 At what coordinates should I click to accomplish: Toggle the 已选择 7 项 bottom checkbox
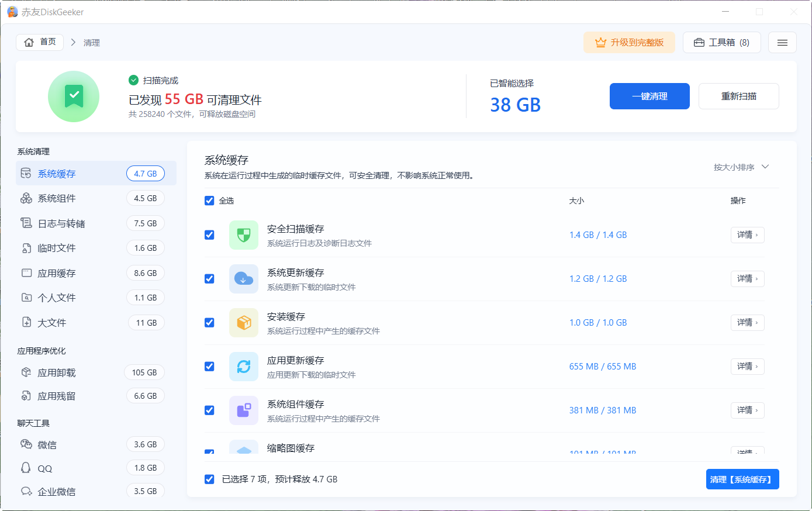(x=209, y=479)
